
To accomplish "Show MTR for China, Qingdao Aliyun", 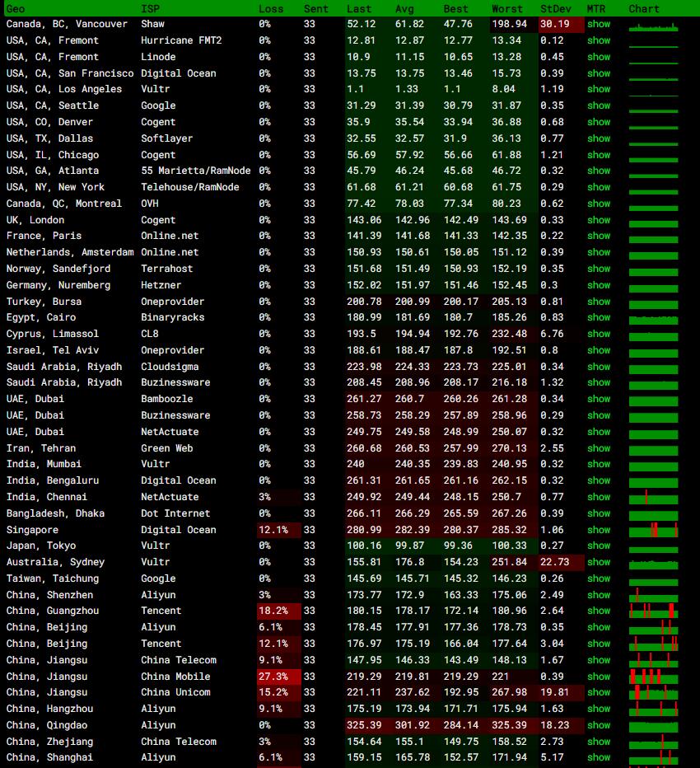I will pos(599,725).
